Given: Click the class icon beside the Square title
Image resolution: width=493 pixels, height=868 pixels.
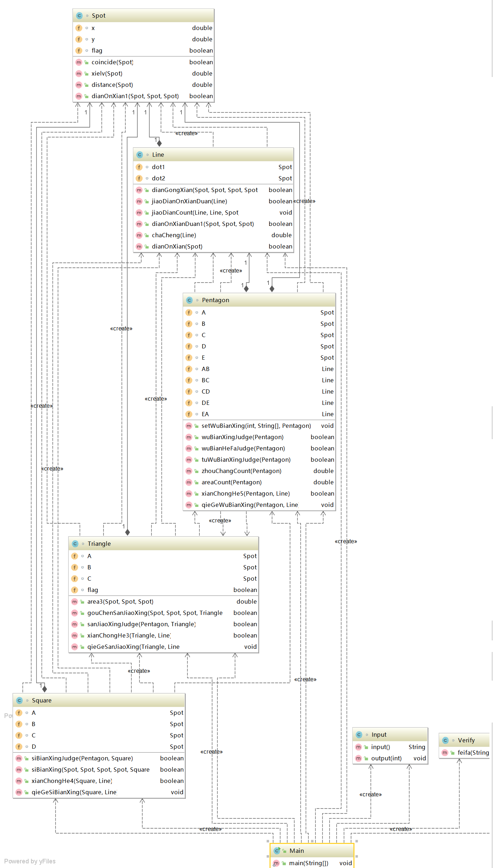Looking at the screenshot, I should click(x=19, y=700).
